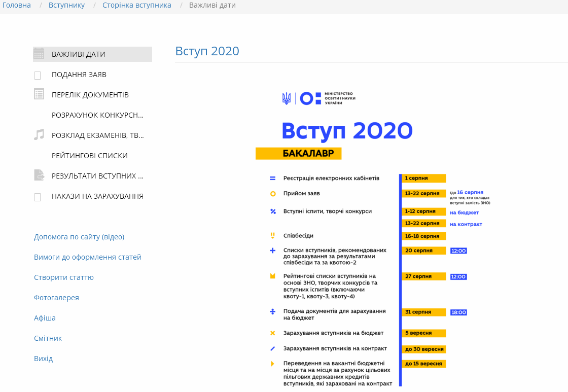The height and width of the screenshot is (392, 568).
Task: Open the Вступнику breadcrumb link
Action: (x=66, y=5)
